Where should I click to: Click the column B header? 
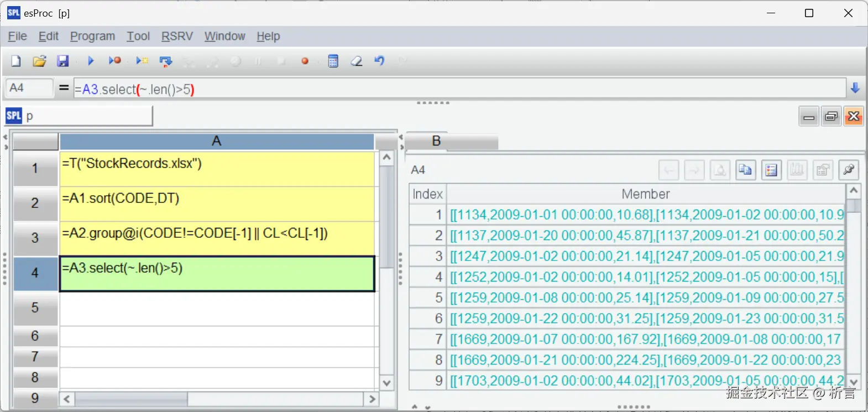pos(436,142)
